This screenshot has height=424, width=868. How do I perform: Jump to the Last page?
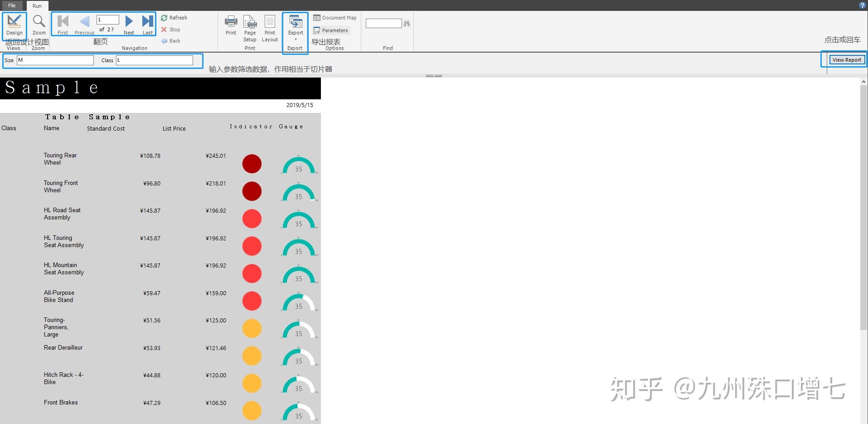147,20
